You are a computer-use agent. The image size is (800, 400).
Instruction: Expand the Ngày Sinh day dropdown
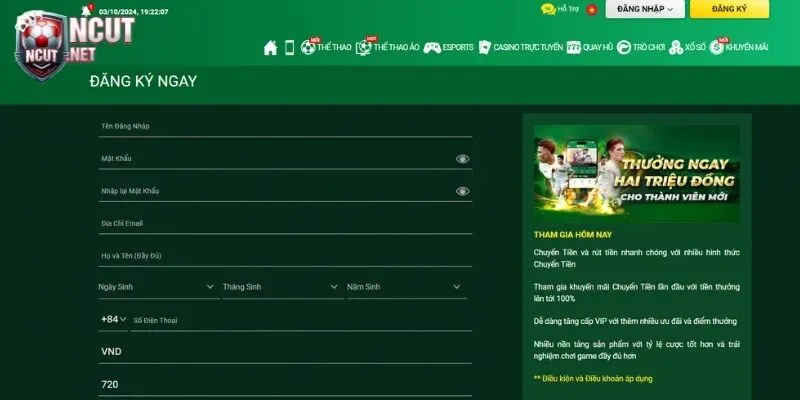click(x=158, y=287)
